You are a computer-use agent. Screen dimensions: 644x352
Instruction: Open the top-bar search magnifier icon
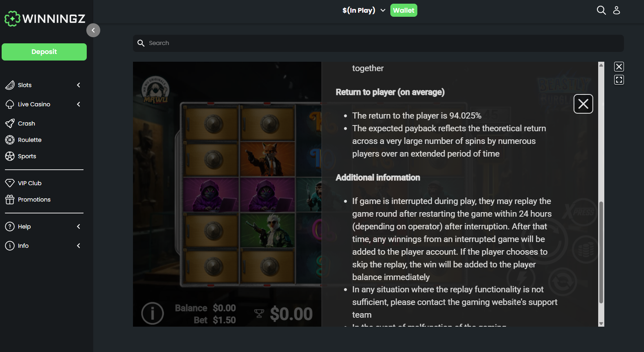pos(601,10)
